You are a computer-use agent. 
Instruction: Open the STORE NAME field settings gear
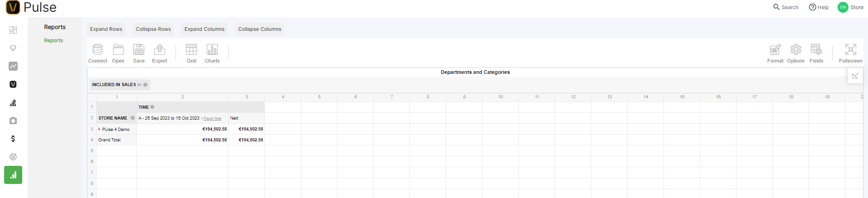click(x=132, y=118)
